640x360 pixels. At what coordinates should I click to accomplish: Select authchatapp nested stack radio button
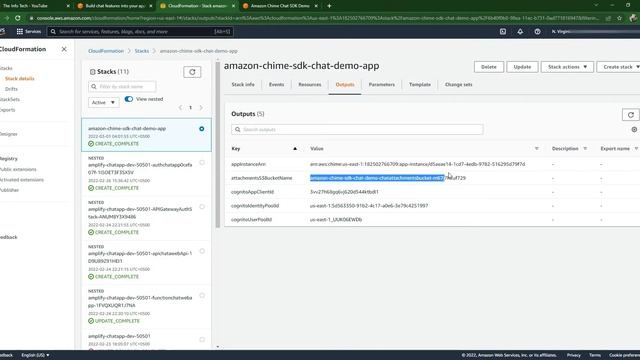tap(202, 162)
